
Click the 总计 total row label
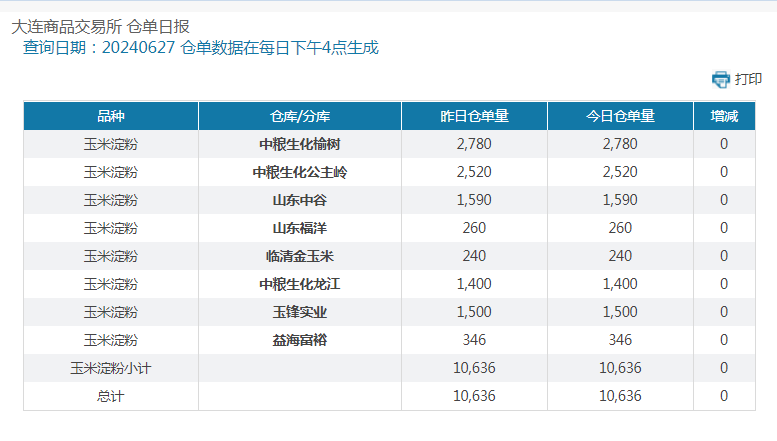(111, 396)
